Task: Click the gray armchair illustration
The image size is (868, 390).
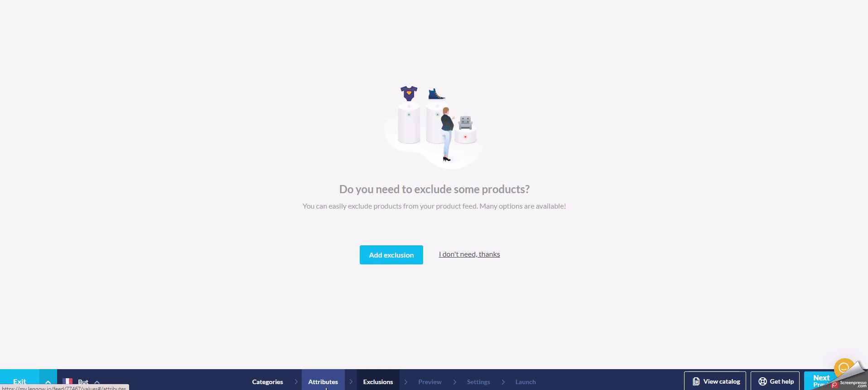Action: pyautogui.click(x=465, y=122)
